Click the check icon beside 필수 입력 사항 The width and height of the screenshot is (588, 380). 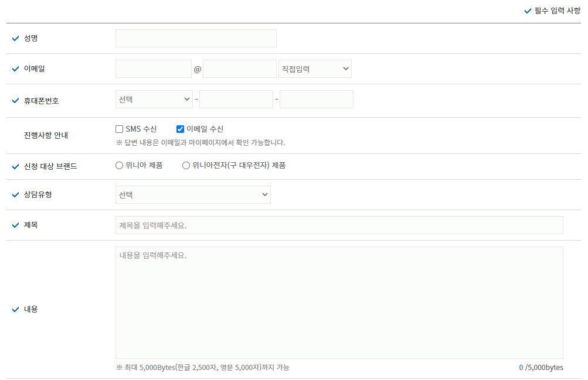527,10
